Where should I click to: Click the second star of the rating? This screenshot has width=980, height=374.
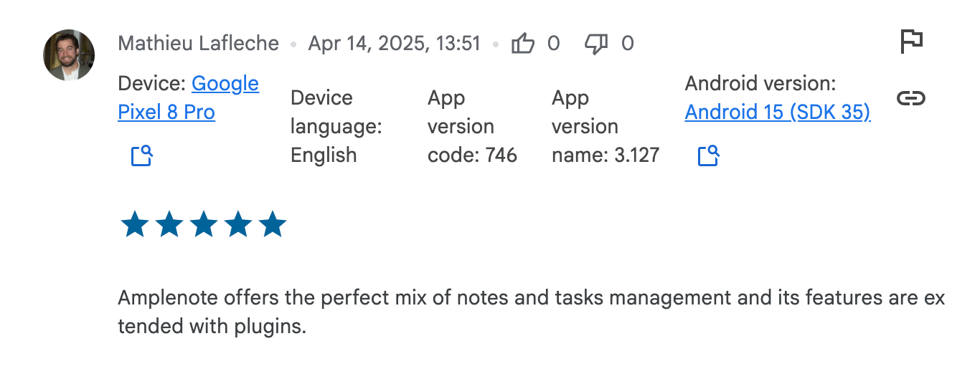(x=169, y=225)
